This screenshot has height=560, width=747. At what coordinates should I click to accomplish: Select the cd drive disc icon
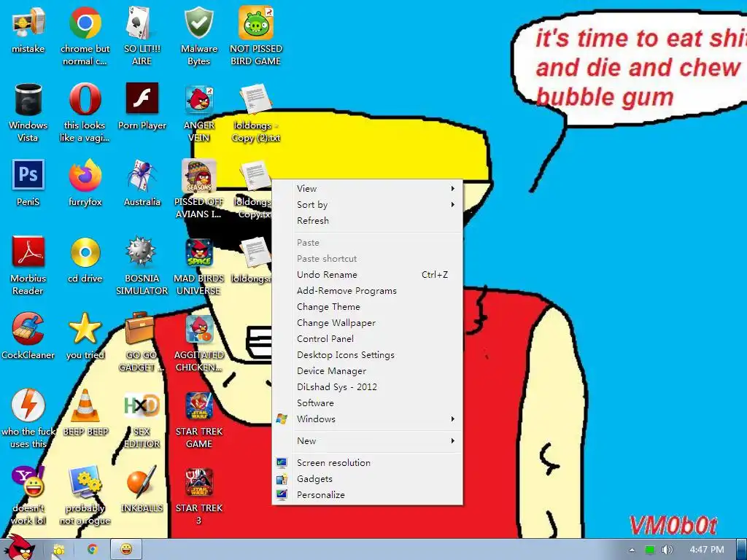coord(85,260)
